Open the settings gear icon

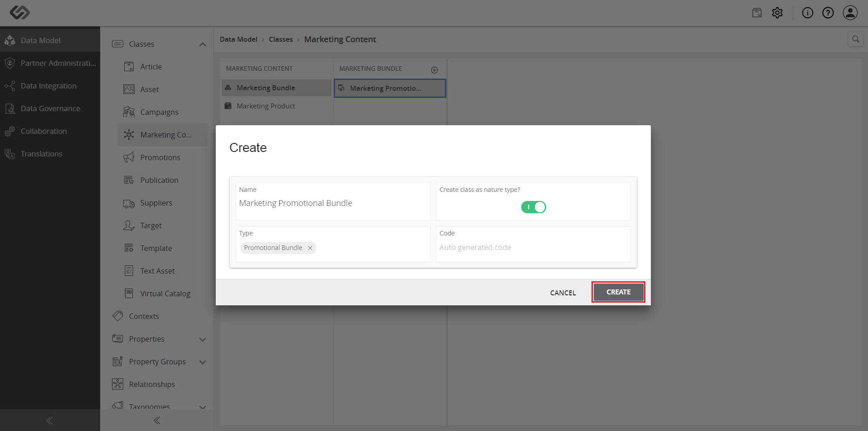point(777,13)
